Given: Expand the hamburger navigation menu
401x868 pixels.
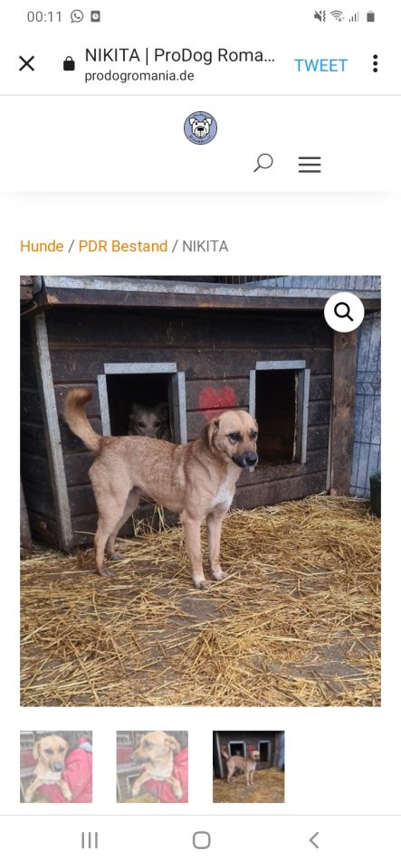Looking at the screenshot, I should [x=310, y=165].
